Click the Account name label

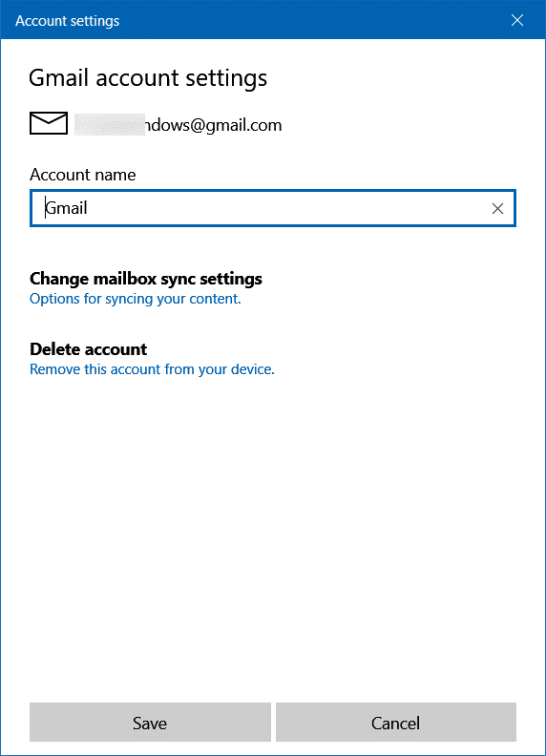point(82,175)
